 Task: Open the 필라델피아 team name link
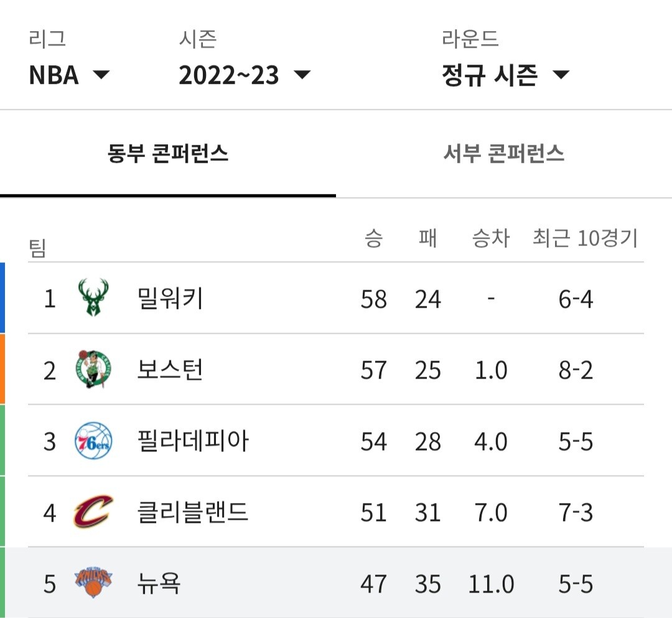click(x=193, y=441)
